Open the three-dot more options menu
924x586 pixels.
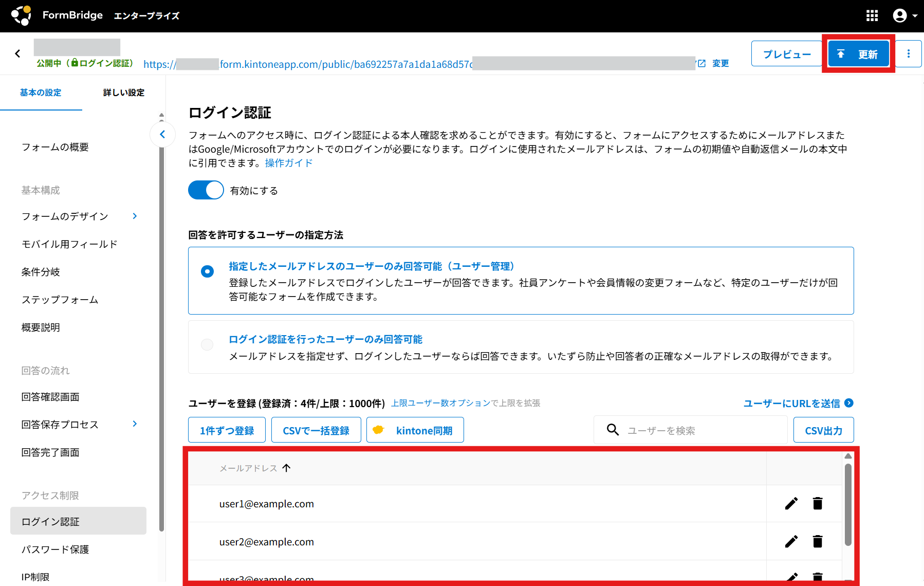click(x=908, y=54)
